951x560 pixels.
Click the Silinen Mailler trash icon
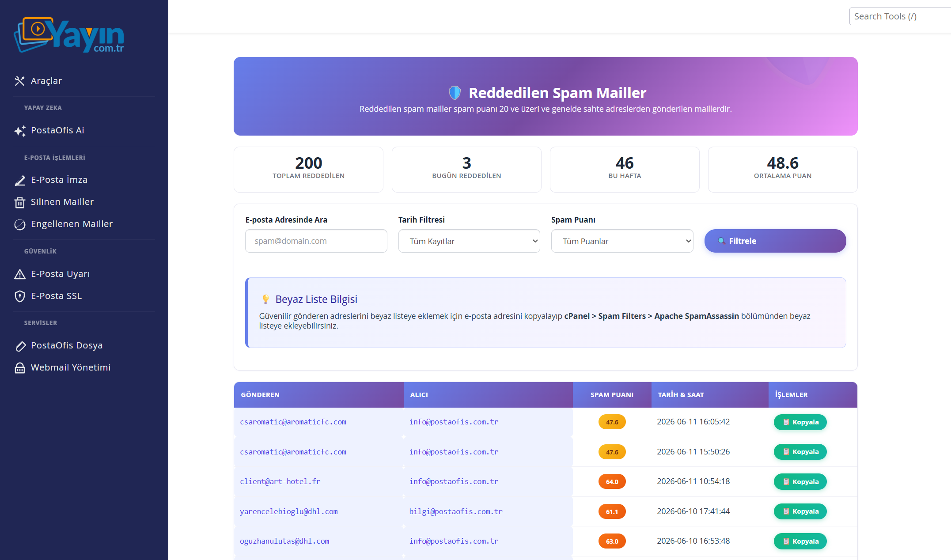pos(20,202)
